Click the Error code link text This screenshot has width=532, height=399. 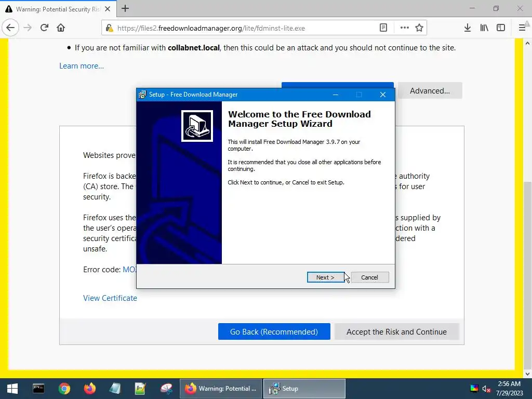point(129,270)
